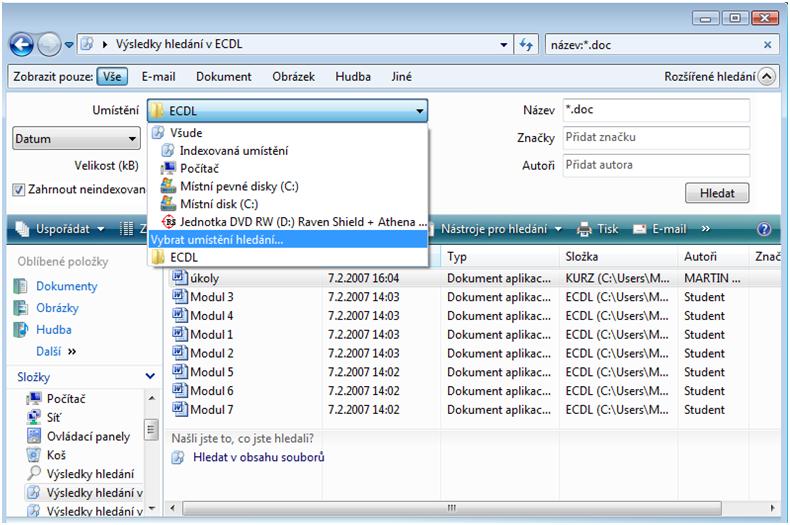Click the Značky input field
The height and width of the screenshot is (525, 790).
click(656, 138)
